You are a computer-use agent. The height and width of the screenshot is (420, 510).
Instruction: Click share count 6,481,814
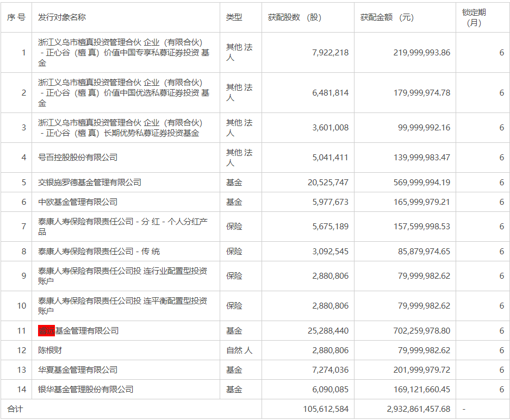(331, 93)
